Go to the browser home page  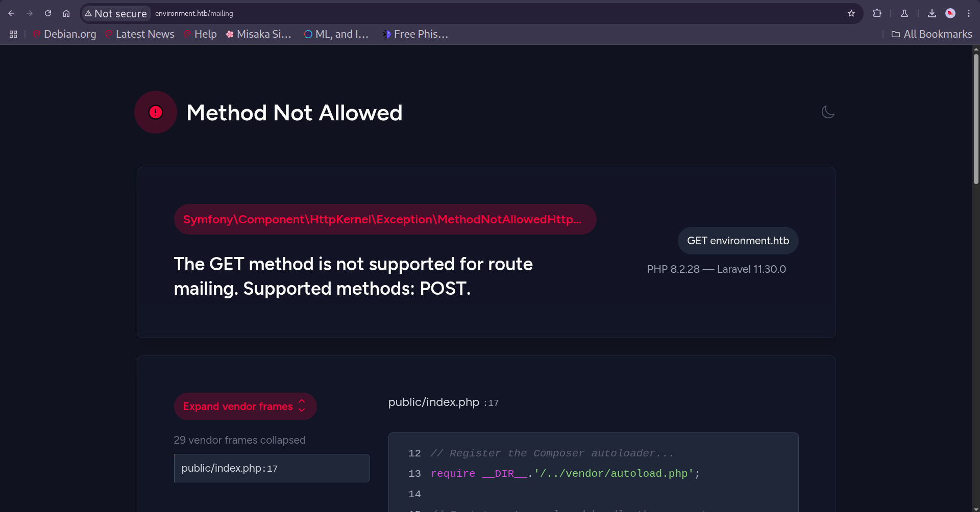point(66,13)
